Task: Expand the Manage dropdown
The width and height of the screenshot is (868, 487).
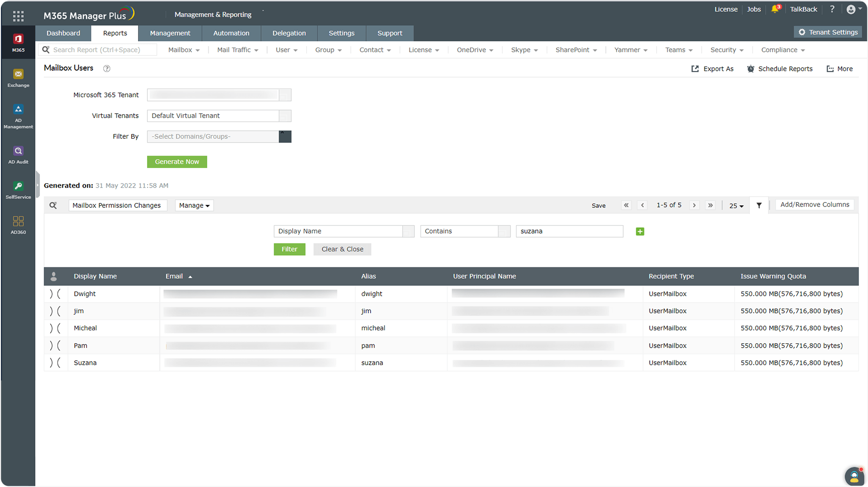Action: 194,205
